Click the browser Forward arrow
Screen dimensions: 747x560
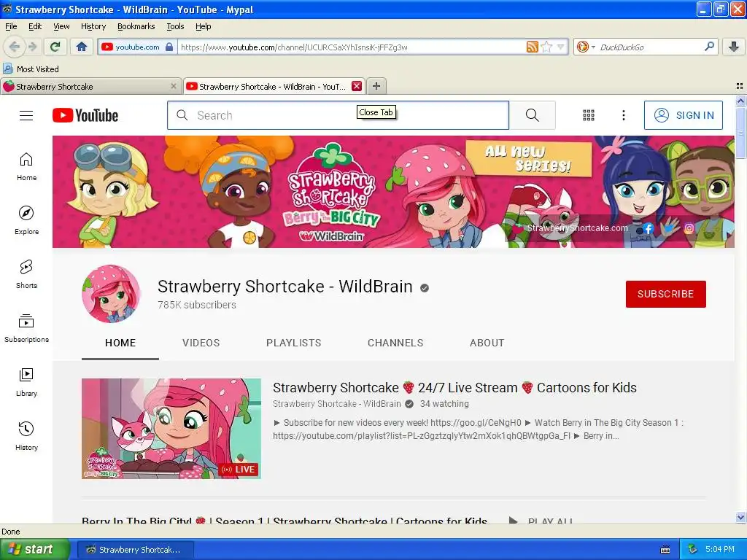pyautogui.click(x=33, y=47)
